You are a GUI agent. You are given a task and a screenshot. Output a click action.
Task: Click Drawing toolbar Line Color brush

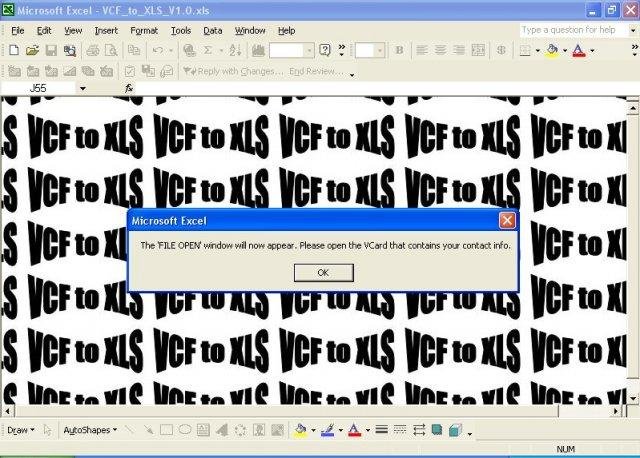327,430
